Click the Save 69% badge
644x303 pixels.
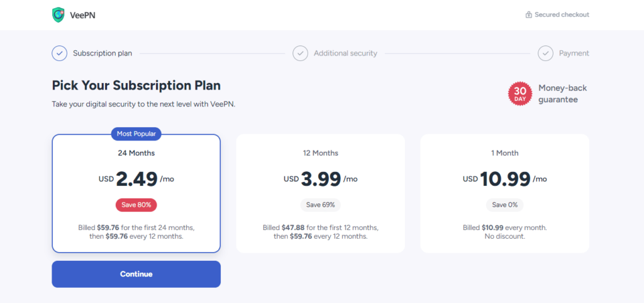320,205
